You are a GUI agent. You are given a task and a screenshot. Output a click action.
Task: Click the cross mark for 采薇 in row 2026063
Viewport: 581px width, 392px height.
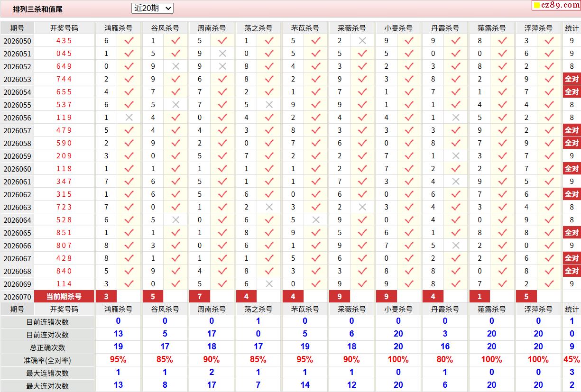[x=363, y=207]
